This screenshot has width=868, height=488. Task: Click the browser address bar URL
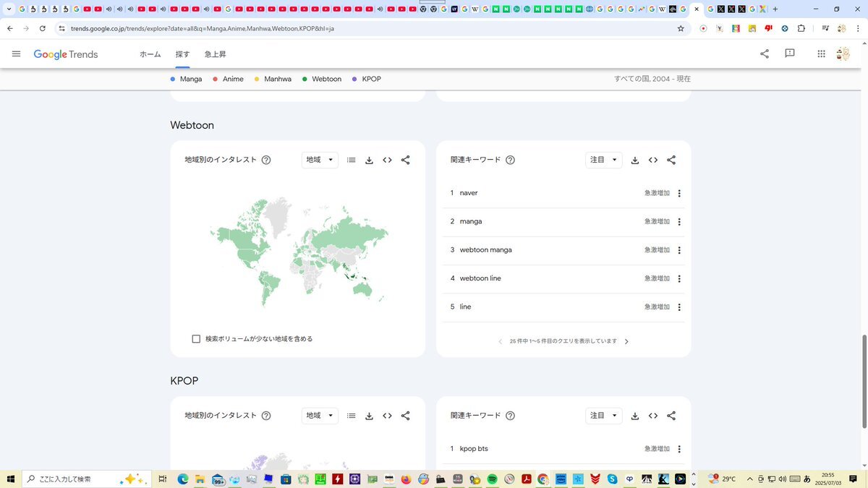[203, 28]
